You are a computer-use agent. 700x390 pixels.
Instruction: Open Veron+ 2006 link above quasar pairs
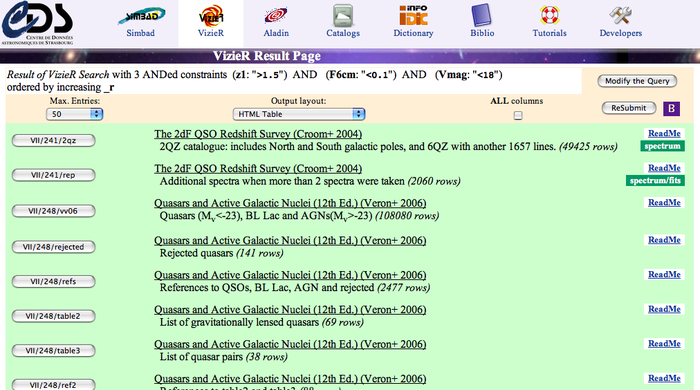[290, 344]
